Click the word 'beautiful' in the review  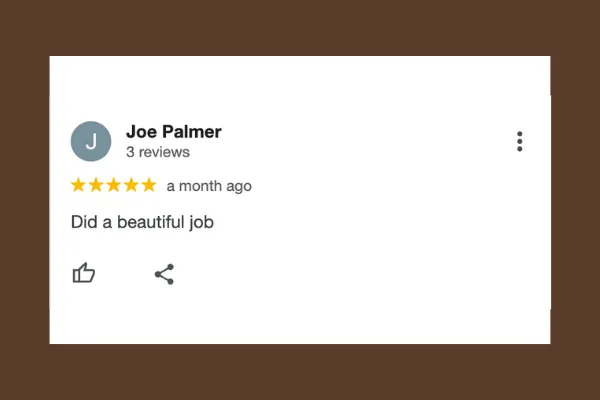pos(151,222)
